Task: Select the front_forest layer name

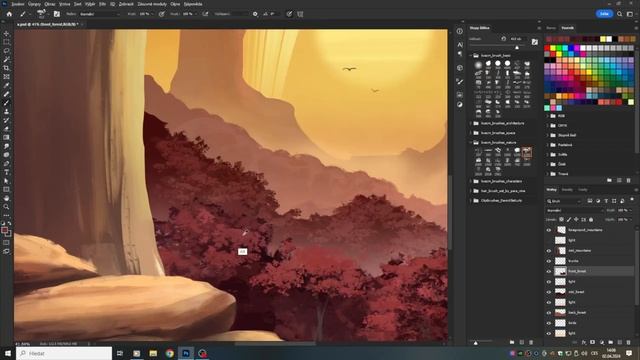Action: 577,271
